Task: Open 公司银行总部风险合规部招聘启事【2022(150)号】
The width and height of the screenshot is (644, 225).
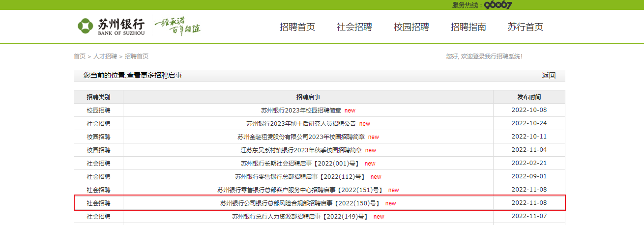Action: tap(301, 203)
